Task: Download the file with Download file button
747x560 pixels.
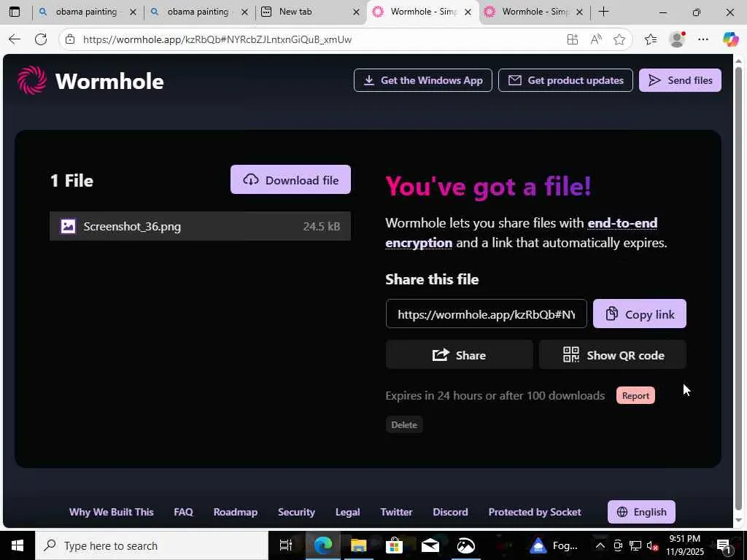Action: click(x=290, y=179)
